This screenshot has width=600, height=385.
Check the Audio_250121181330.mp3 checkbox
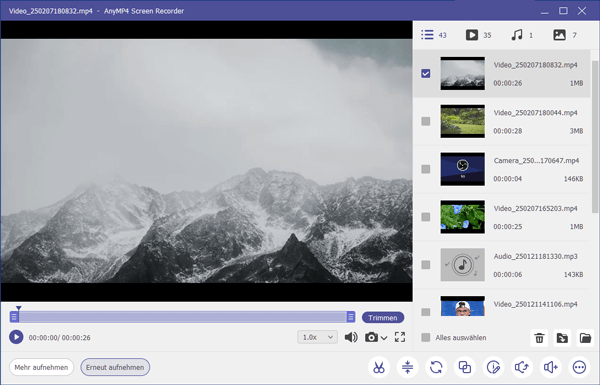[x=426, y=265]
